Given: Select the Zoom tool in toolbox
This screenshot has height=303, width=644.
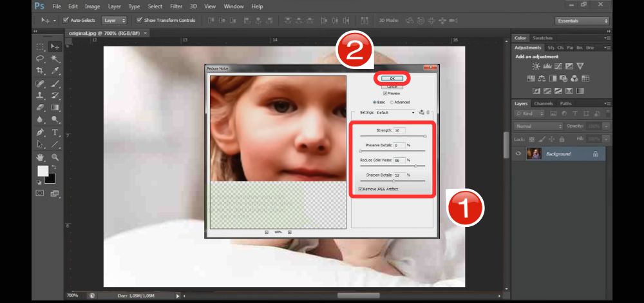Looking at the screenshot, I should point(55,157).
